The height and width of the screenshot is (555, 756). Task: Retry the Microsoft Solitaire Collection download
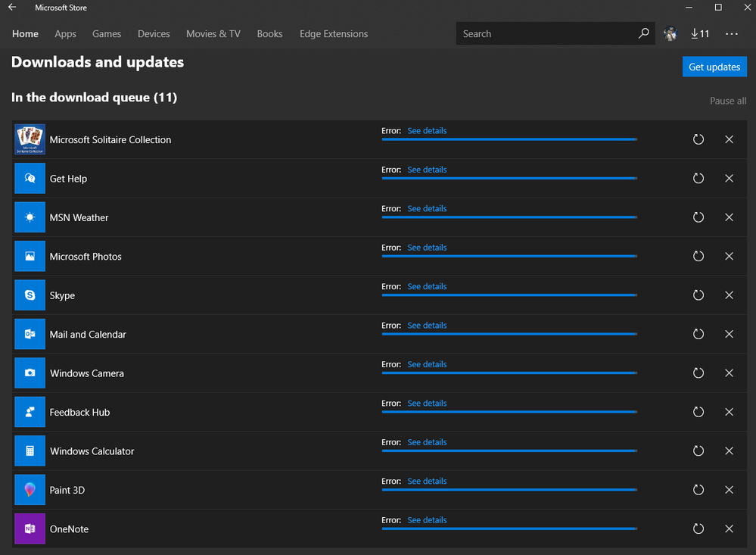click(698, 139)
